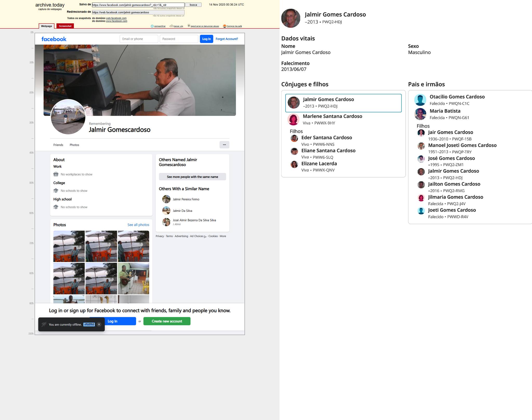This screenshot has width=532, height=420.
Task: Select the Webpage tab
Action: tap(46, 26)
